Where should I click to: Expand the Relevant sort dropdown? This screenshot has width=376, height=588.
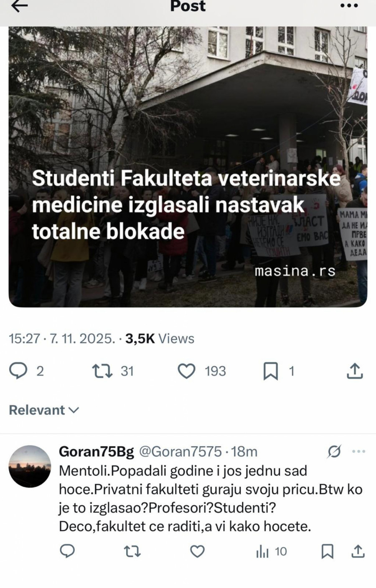pyautogui.click(x=44, y=410)
